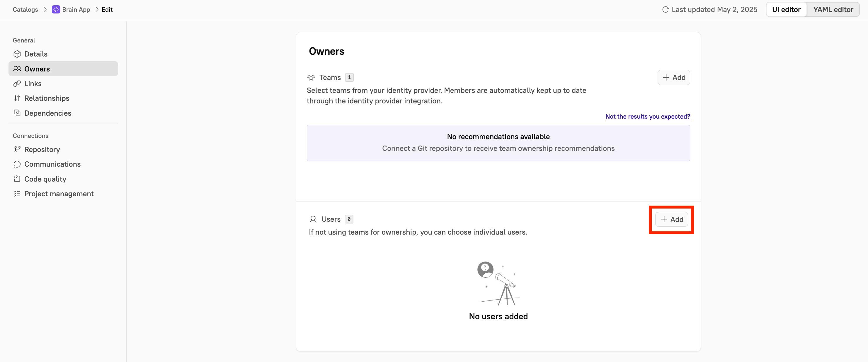Screen dimensions: 868x362
Task: Navigate to Catalogs breadcrumb
Action: (x=25, y=9)
